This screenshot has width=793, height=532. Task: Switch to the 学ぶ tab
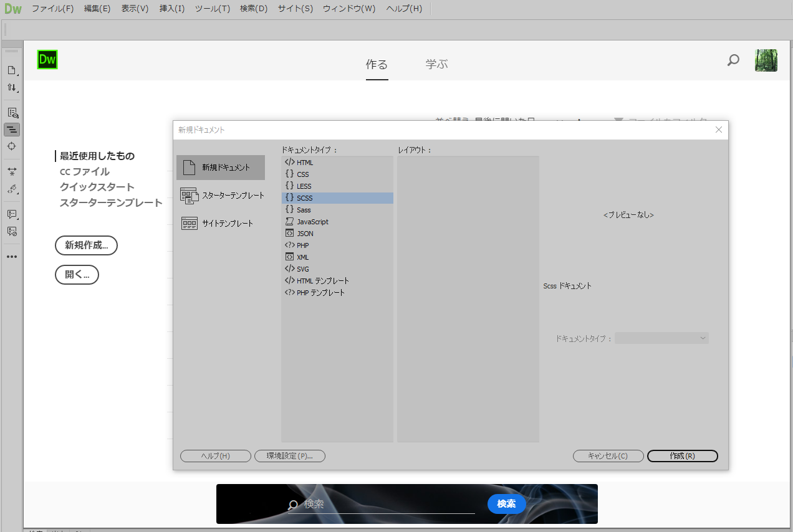436,64
